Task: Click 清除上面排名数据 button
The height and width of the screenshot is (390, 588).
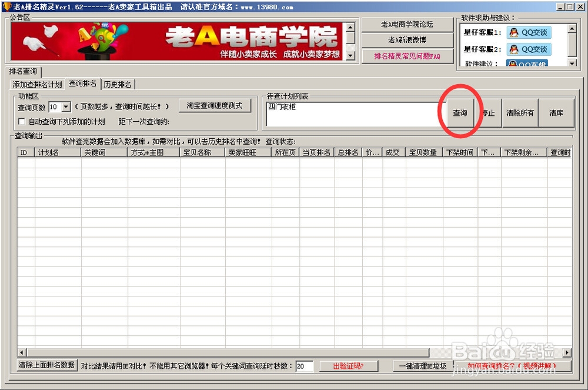Action: pos(47,365)
